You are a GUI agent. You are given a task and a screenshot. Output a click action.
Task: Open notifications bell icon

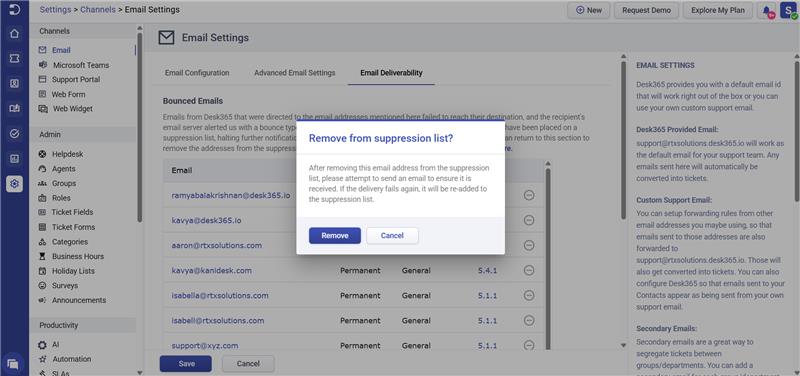[x=767, y=11]
